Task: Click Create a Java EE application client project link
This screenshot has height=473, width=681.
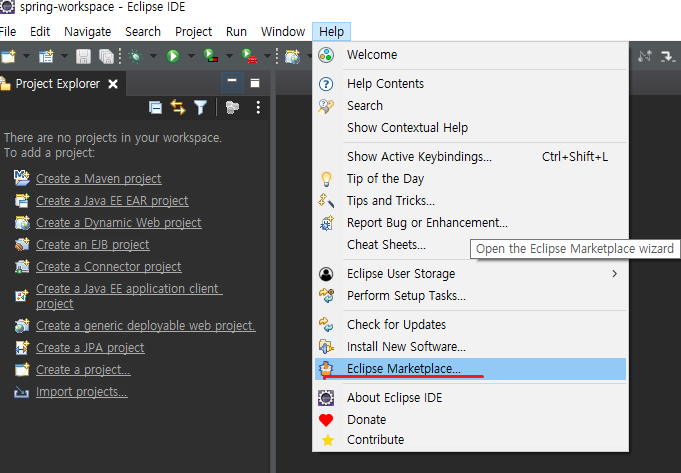Action: point(129,296)
